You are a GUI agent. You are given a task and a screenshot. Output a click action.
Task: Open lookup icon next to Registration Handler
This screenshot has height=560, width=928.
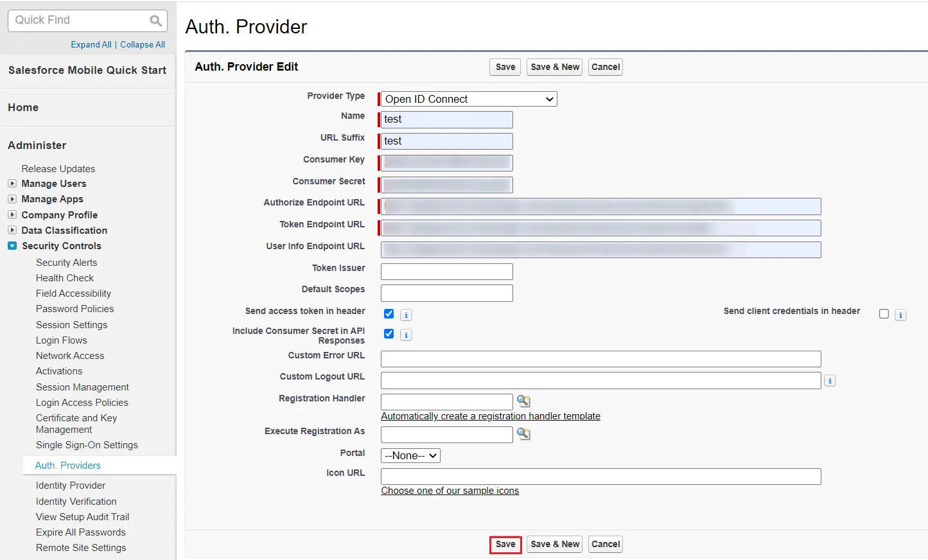(523, 401)
